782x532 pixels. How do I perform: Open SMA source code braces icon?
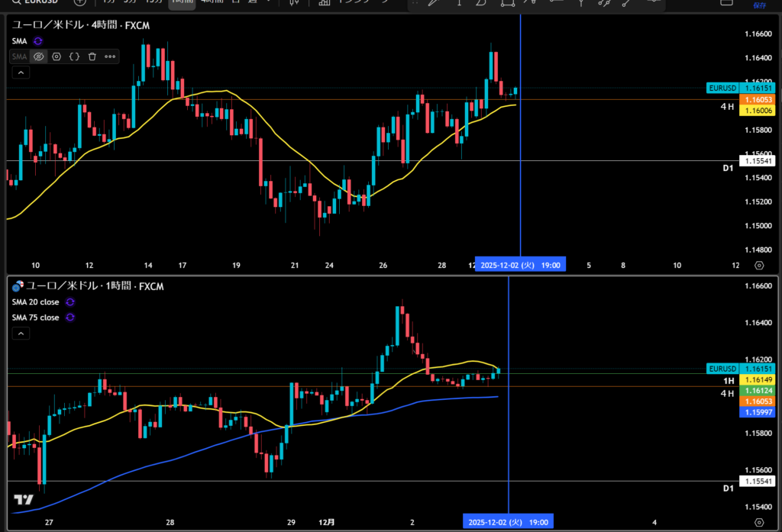point(74,56)
